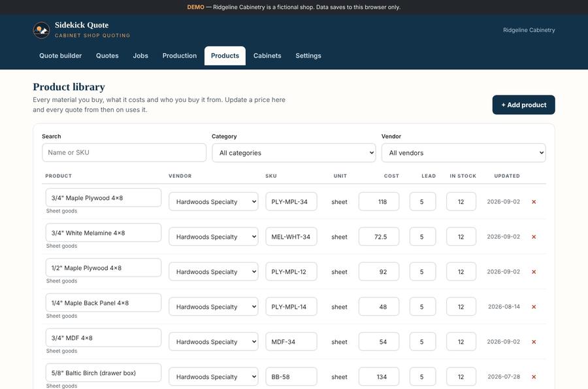
Task: Edit the cost field showing 118
Action: click(x=379, y=202)
